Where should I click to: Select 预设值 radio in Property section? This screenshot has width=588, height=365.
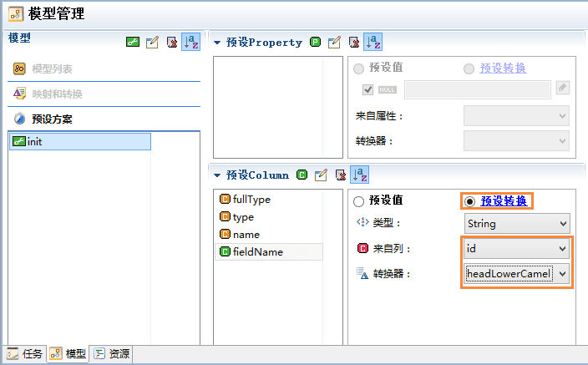[358, 68]
